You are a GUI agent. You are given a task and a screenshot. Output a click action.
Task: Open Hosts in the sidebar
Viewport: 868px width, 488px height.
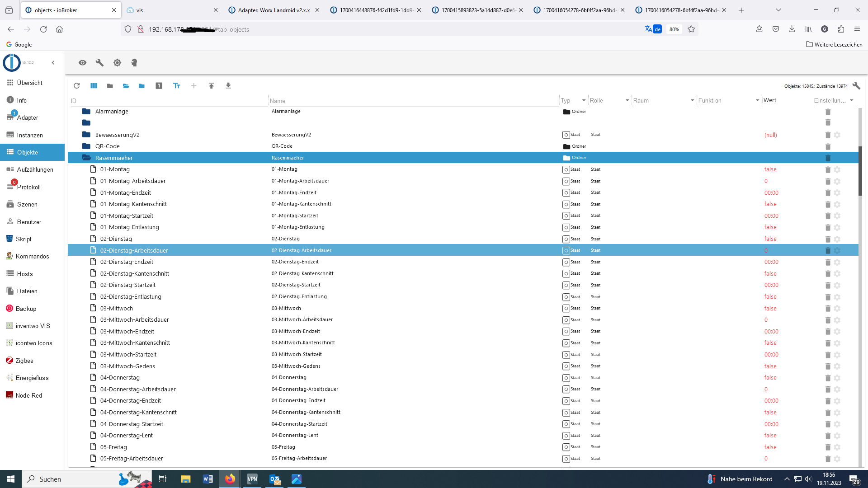(x=32, y=274)
